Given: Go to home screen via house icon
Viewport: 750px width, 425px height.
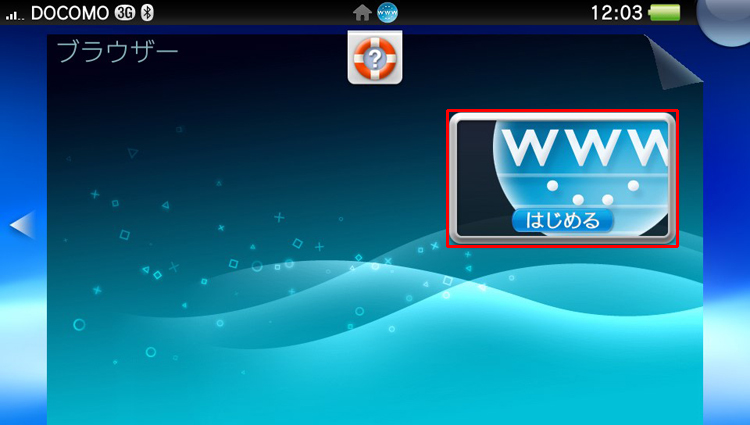Looking at the screenshot, I should coord(362,12).
